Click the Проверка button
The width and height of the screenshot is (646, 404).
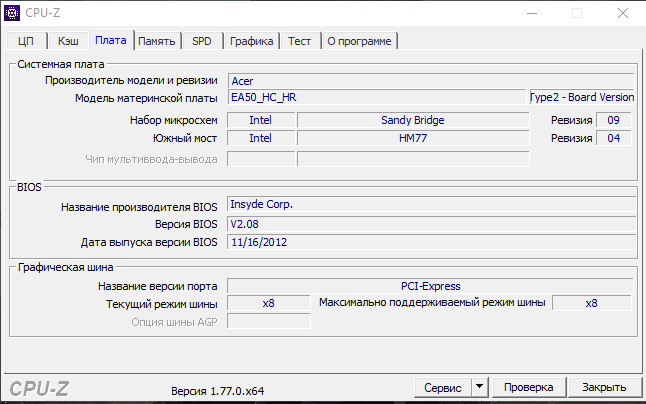pyautogui.click(x=529, y=388)
